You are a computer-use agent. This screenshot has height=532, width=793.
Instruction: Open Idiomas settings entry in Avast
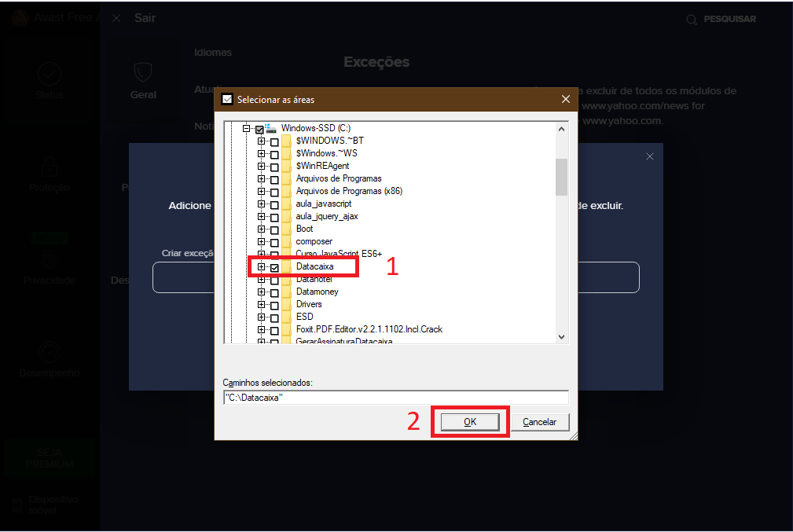(x=213, y=53)
